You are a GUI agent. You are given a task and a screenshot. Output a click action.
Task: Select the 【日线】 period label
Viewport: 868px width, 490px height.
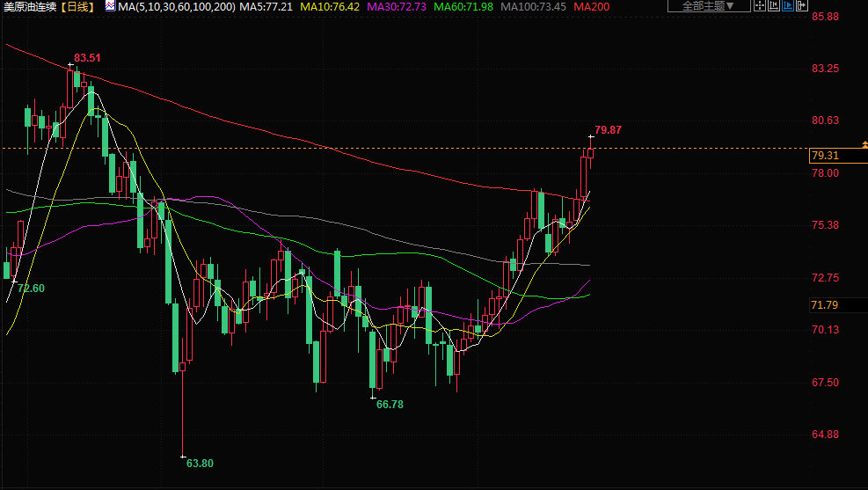[77, 7]
